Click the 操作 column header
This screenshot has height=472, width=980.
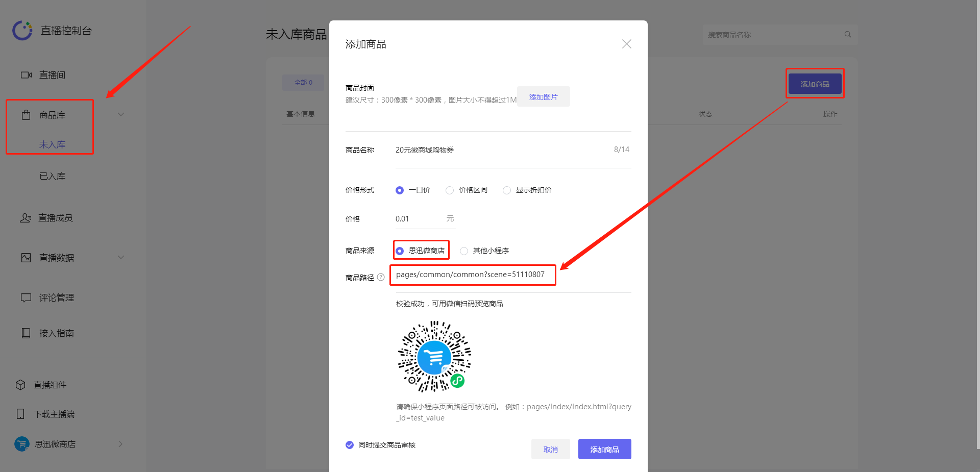click(830, 114)
